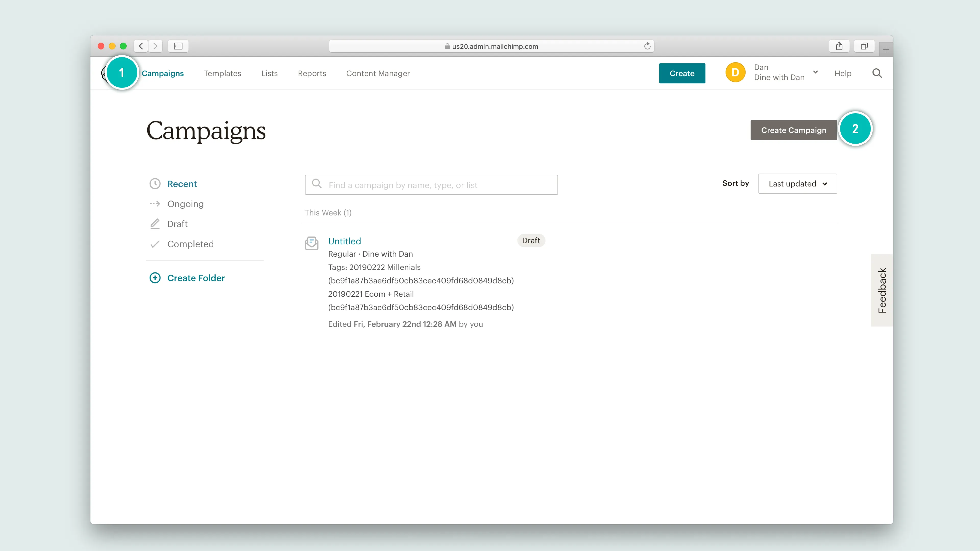Go to the Reports nav item
980x551 pixels.
point(312,73)
